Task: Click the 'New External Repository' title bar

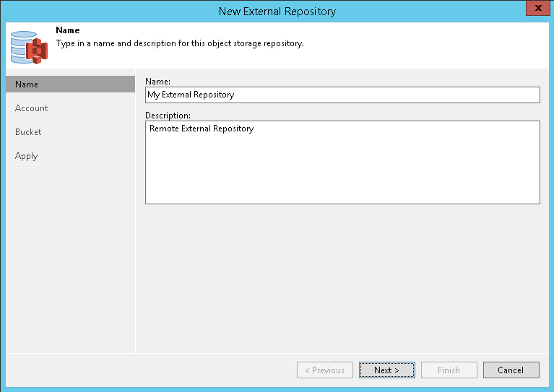Action: (277, 12)
